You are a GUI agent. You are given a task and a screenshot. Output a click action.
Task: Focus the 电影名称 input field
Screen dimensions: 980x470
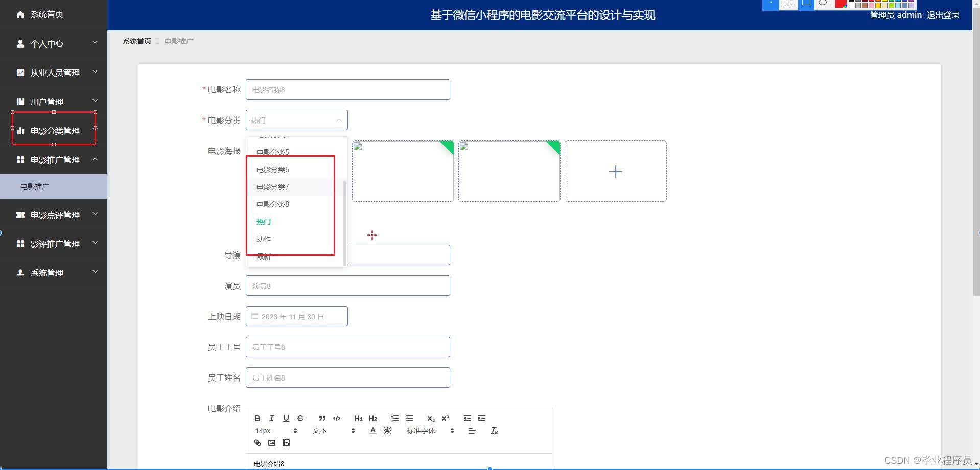click(x=348, y=89)
